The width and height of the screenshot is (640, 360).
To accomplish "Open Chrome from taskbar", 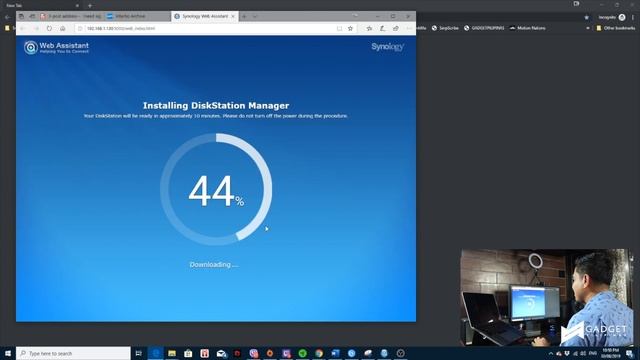I will point(319,353).
